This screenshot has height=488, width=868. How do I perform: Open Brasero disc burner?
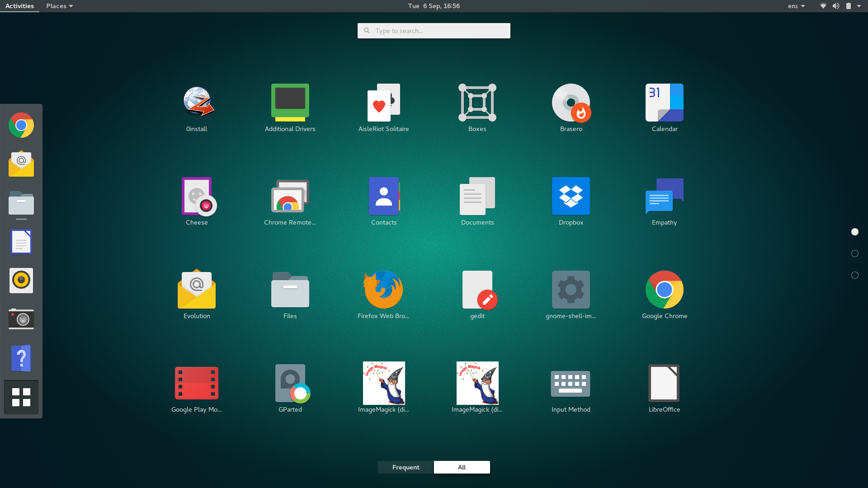tap(571, 103)
